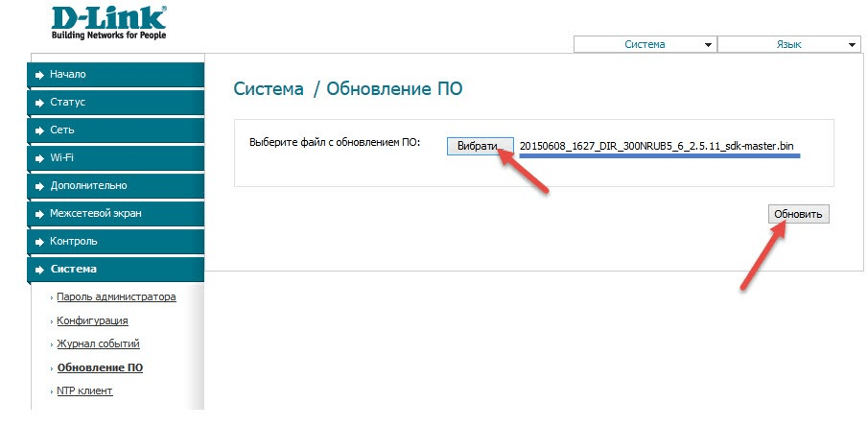Click the arrow icon beside Контроль
868x426 pixels.
(x=39, y=242)
